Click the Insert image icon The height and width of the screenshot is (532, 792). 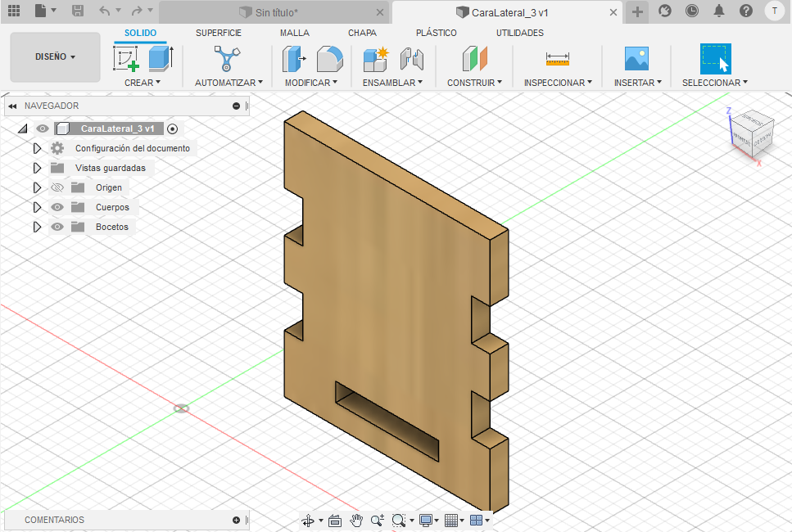pyautogui.click(x=636, y=59)
